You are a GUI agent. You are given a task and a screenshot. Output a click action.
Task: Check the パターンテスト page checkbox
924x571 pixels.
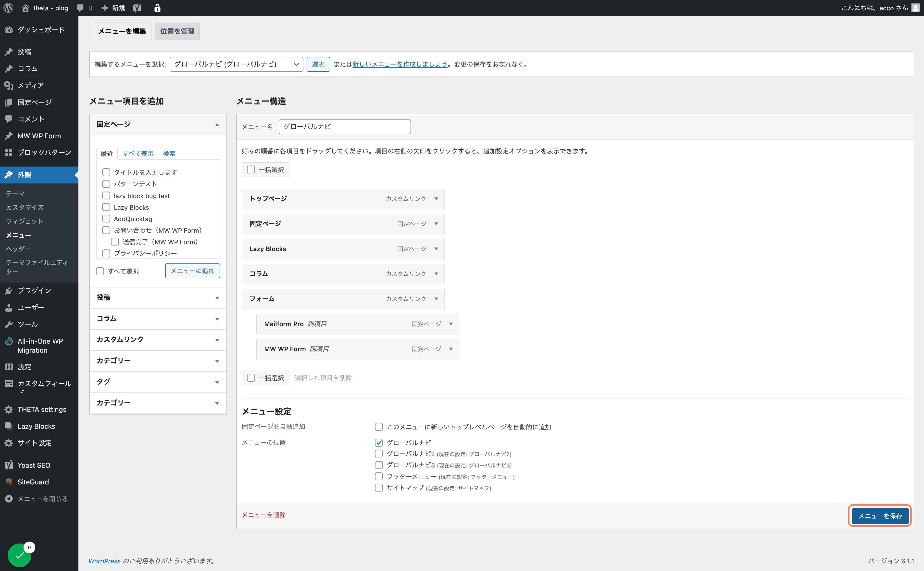(x=106, y=184)
